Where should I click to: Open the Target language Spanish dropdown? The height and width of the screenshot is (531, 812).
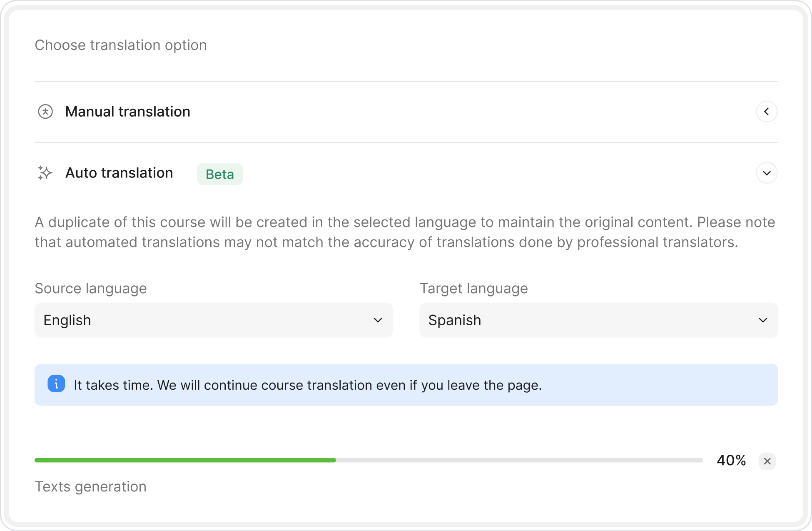point(598,320)
